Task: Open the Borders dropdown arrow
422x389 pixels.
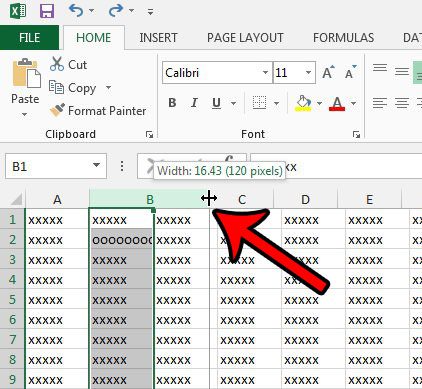Action: point(276,103)
